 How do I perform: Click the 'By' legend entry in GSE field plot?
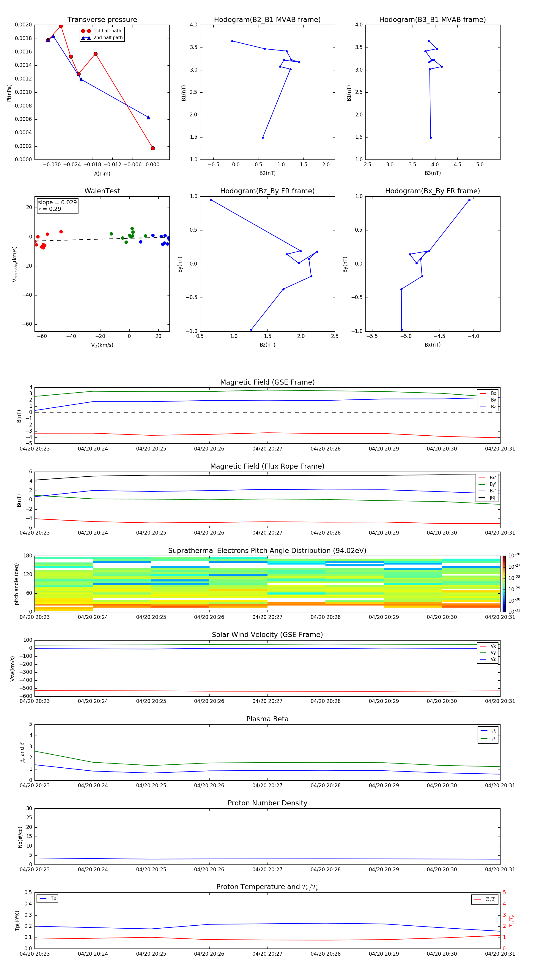pos(488,400)
